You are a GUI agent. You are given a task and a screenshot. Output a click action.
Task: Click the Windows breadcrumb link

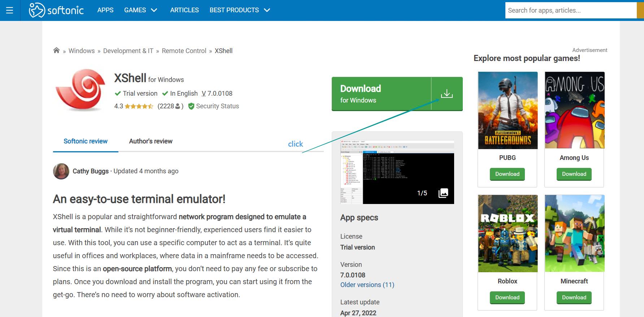tap(82, 51)
